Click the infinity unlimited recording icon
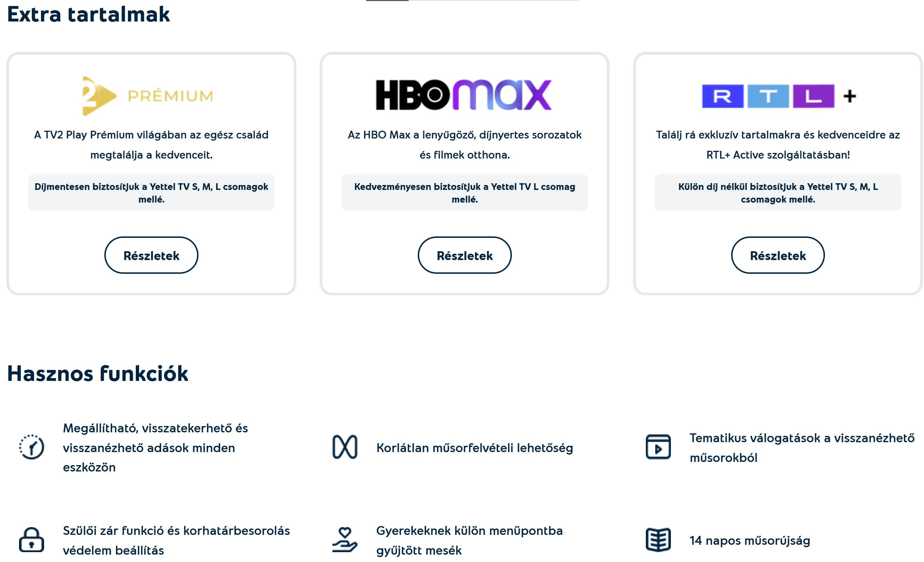The height and width of the screenshot is (562, 924). (345, 447)
